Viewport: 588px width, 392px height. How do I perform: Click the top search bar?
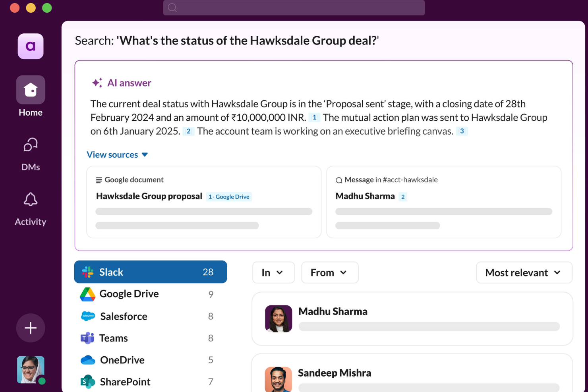click(x=294, y=8)
